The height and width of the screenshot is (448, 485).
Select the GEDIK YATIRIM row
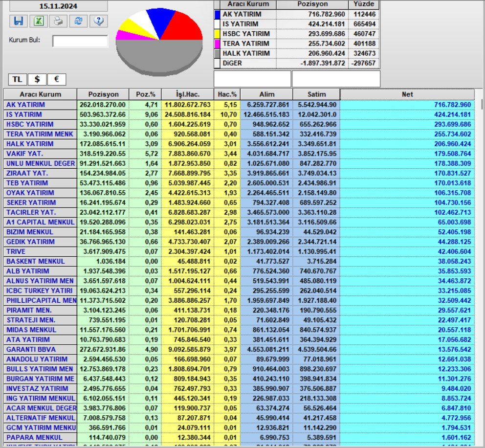coord(239,242)
